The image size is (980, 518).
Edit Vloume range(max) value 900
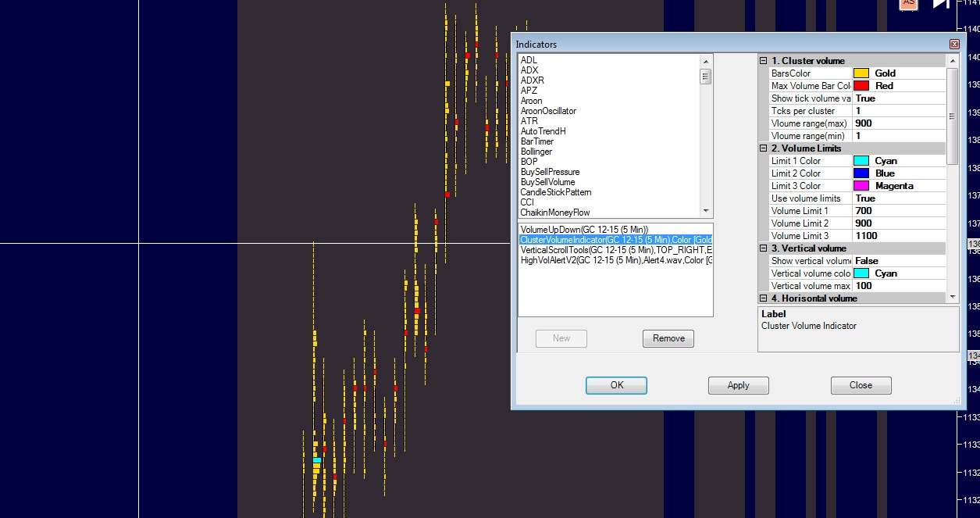(x=899, y=123)
